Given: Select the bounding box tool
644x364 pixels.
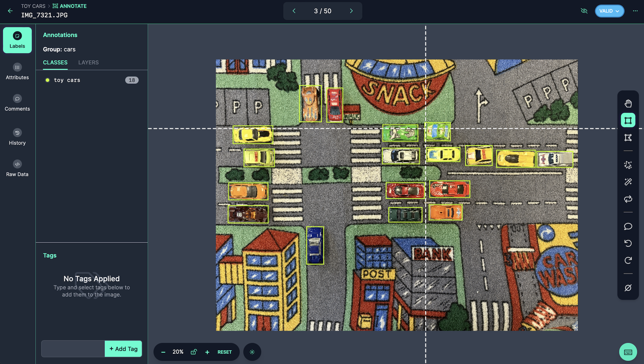Looking at the screenshot, I should point(628,120).
